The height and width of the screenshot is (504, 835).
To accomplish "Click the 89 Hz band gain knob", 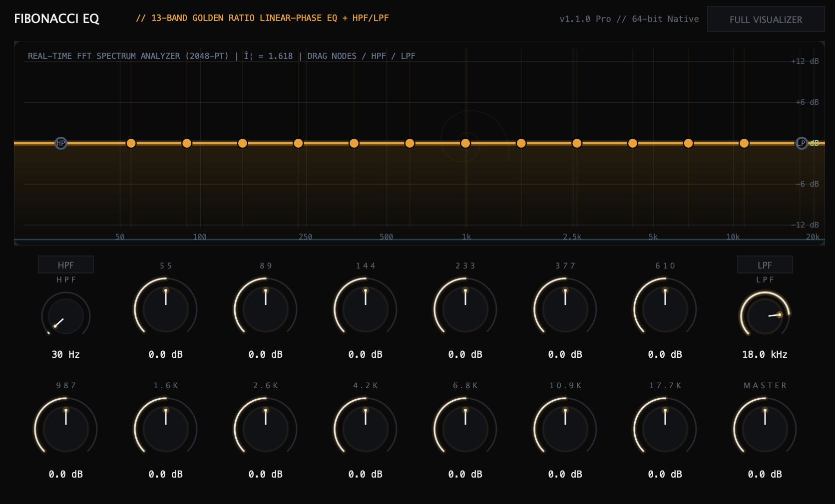I will point(266,309).
